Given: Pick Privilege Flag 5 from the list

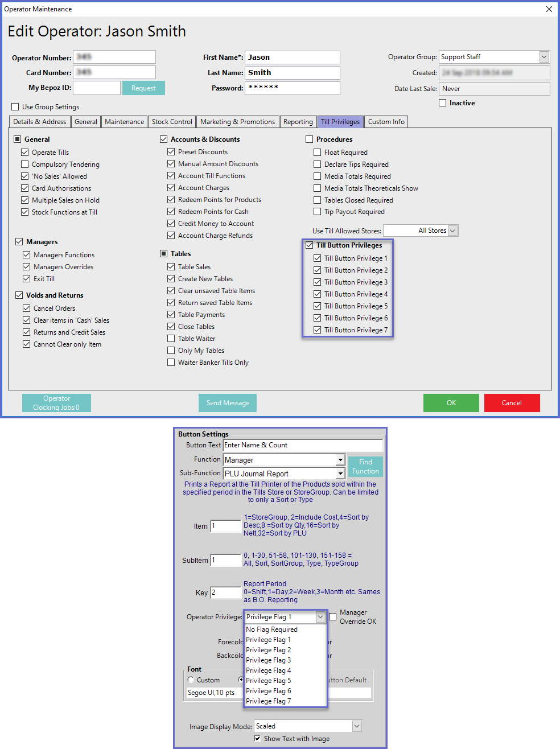Looking at the screenshot, I should (x=286, y=681).
